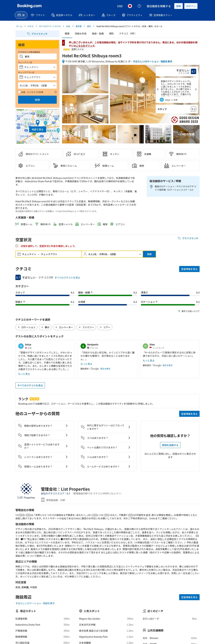Open the チェックイン date dropdown in sidebar

point(37,67)
